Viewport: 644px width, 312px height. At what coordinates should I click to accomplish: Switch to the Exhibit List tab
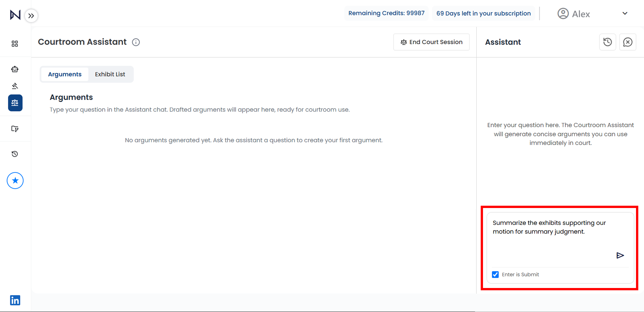coord(110,74)
